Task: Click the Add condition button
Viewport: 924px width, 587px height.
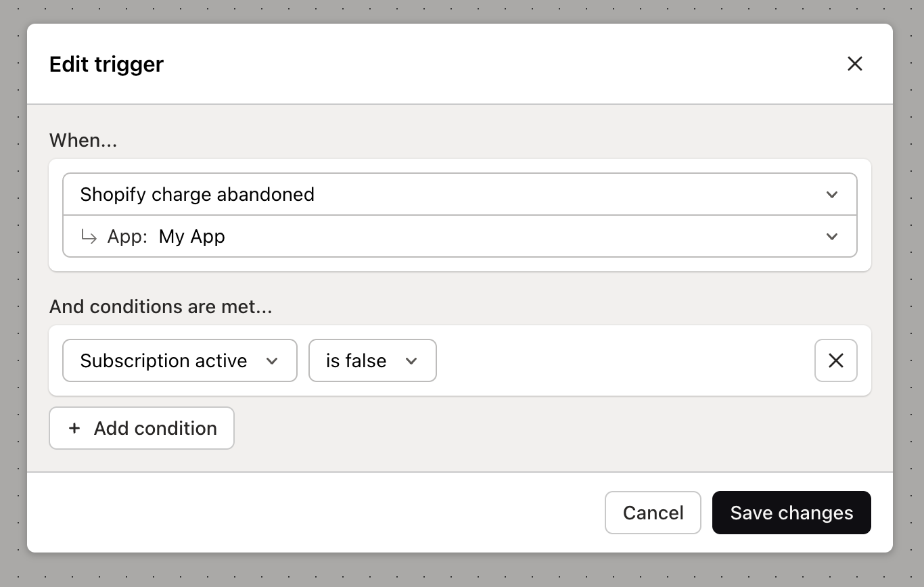Action: click(141, 428)
